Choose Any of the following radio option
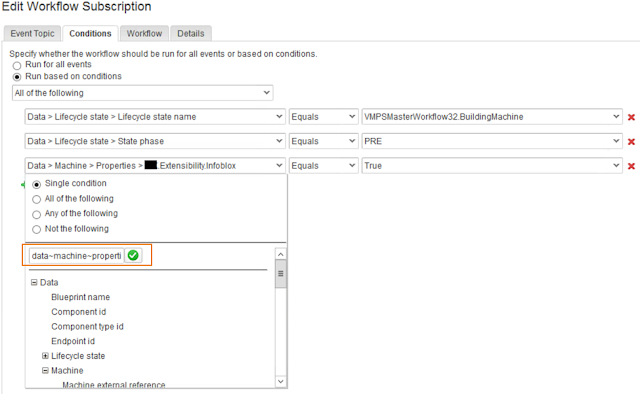 pyautogui.click(x=36, y=214)
